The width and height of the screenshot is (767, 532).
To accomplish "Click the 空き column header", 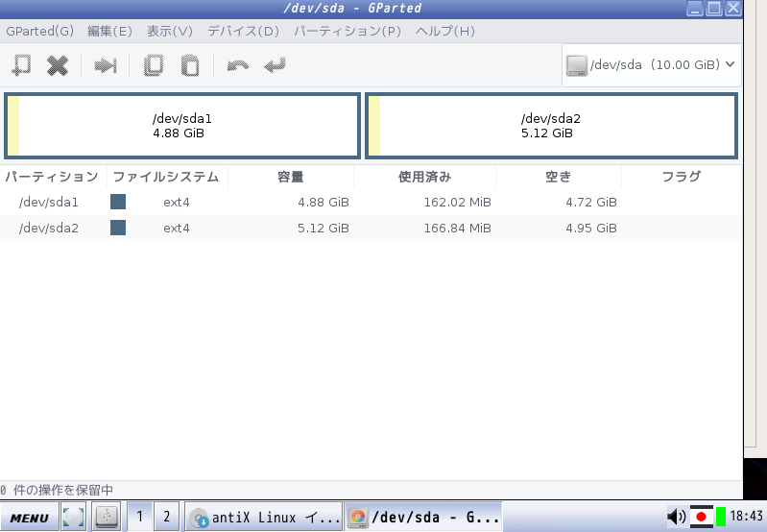I will click(558, 177).
